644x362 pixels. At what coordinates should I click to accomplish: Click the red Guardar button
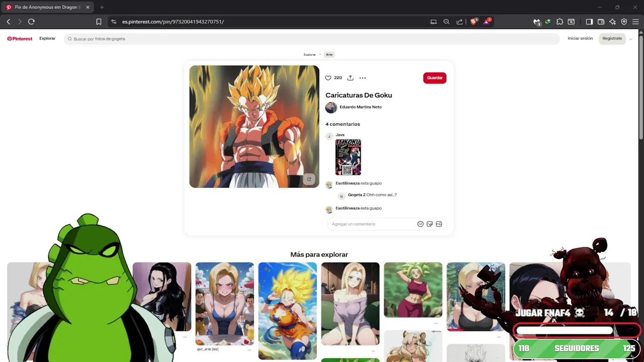click(x=435, y=78)
